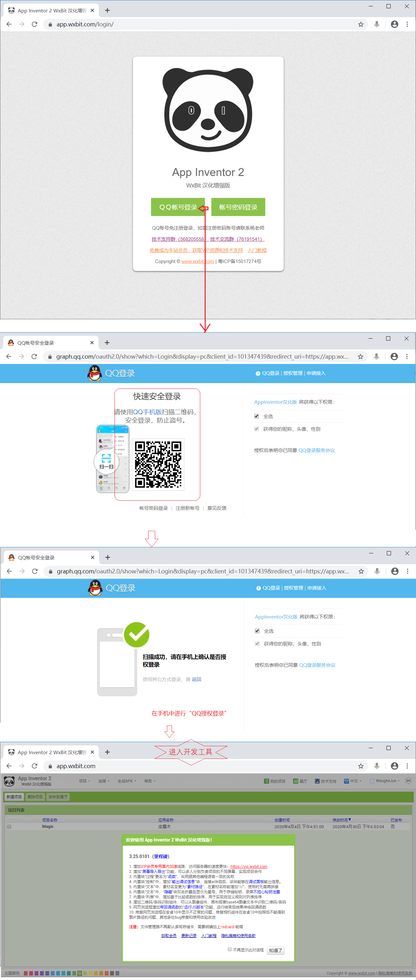Click the large panda logo on the login card

(x=208, y=110)
